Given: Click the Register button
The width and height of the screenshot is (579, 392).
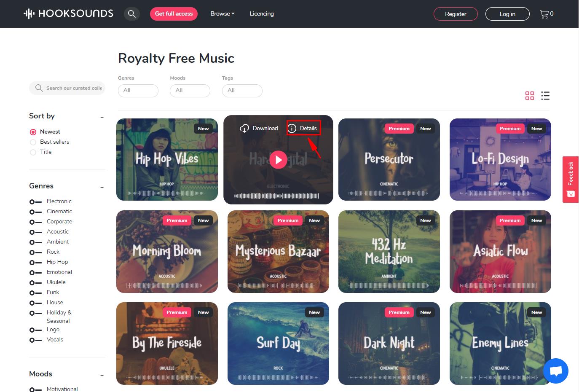Looking at the screenshot, I should 456,14.
